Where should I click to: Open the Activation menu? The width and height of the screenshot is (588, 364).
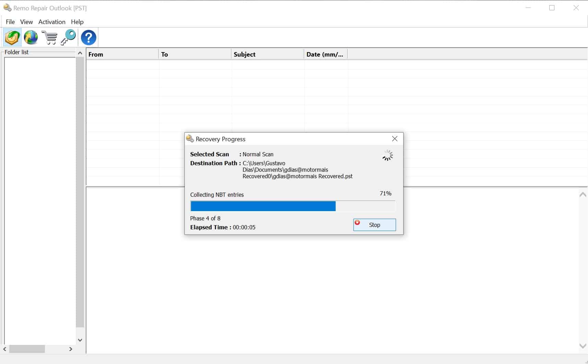52,22
